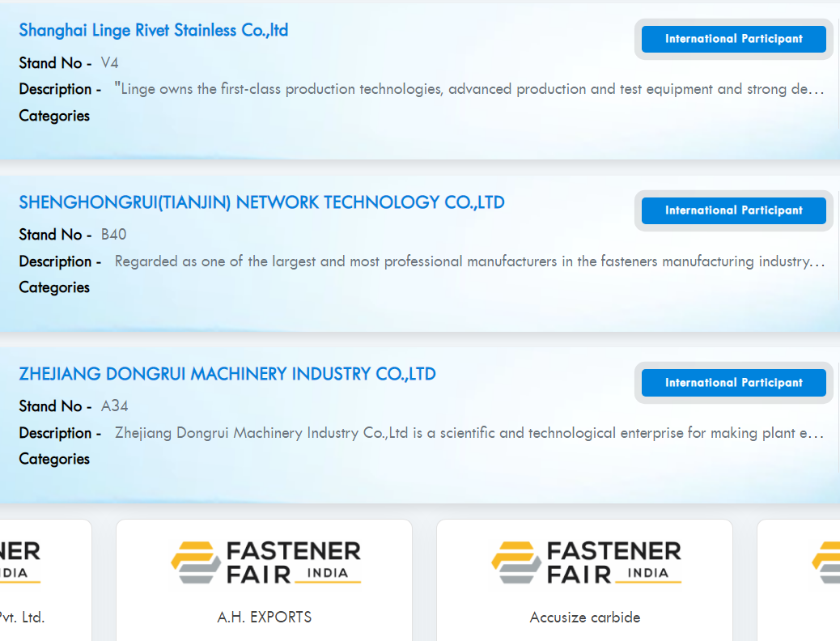The image size is (840, 641).
Task: Open SHENGHONGRUI(TIANJIN) NETWORK TECHNOLOGY CO.,LTD listing
Action: point(261,202)
